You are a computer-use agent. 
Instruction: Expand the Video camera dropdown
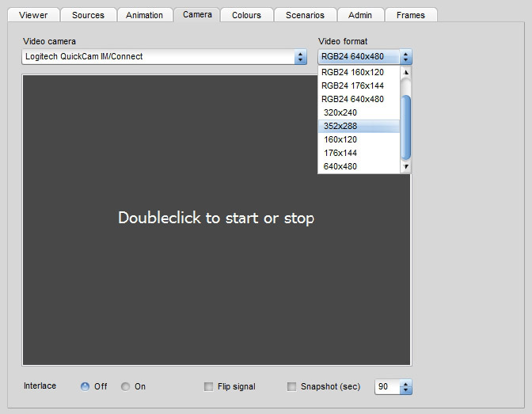click(300, 57)
